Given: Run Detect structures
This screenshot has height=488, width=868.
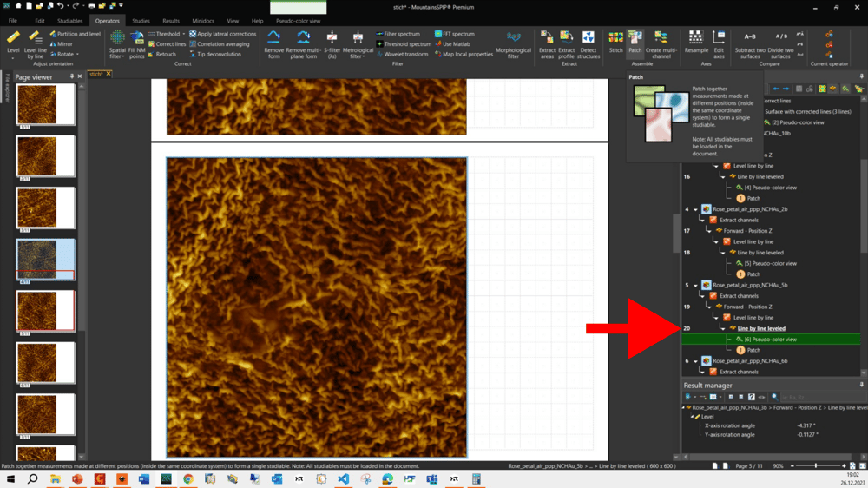Looking at the screenshot, I should pos(588,44).
